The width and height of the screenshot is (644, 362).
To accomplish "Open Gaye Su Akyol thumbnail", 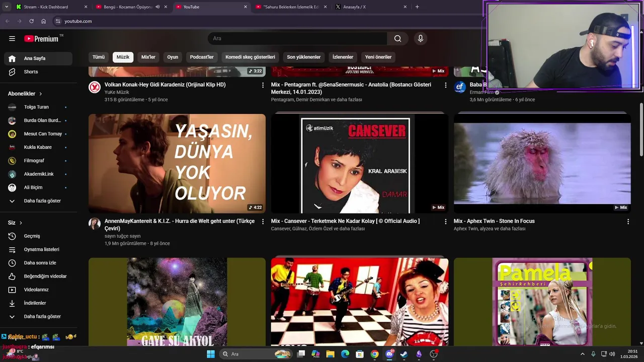I will click(x=177, y=302).
